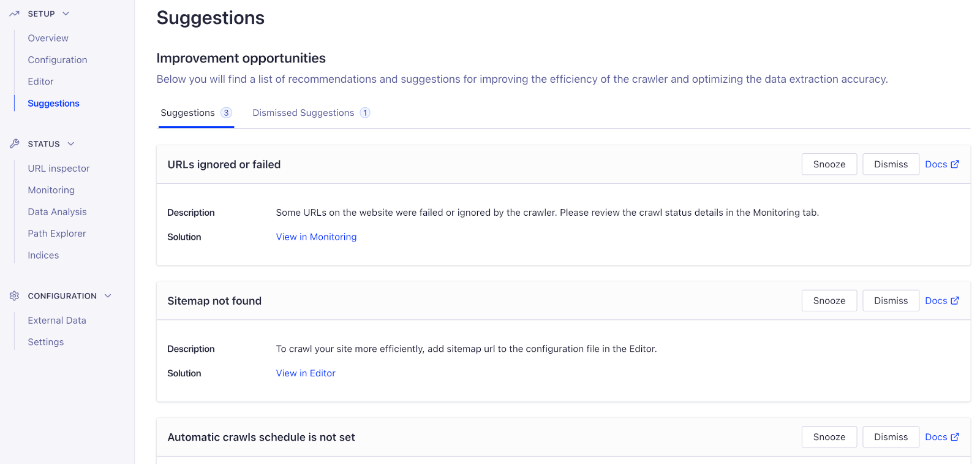Dismiss the Sitemap not found suggestion
Viewport: 980px width, 464px height.
(x=891, y=300)
